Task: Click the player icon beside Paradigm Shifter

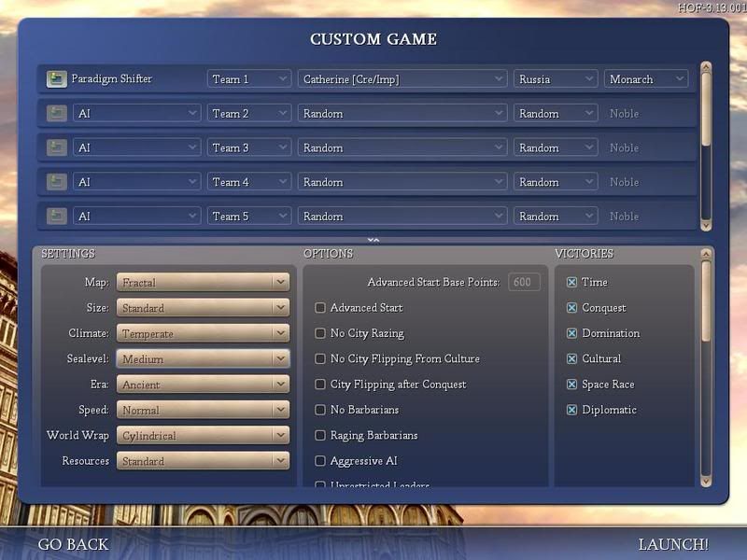Action: coord(57,79)
